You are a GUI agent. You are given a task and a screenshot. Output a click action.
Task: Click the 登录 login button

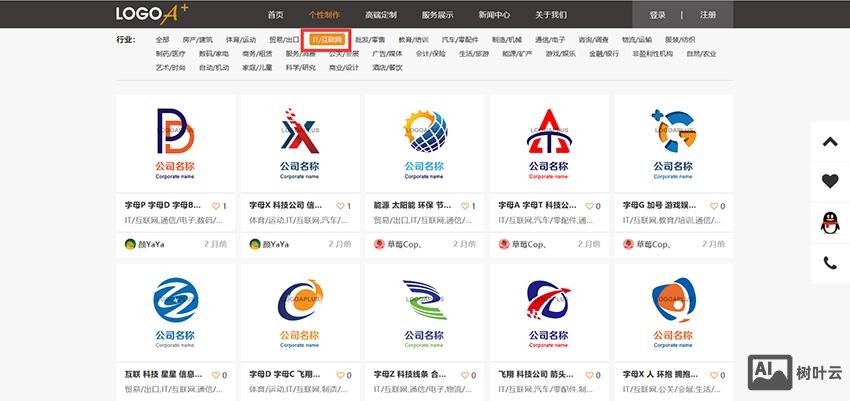point(657,15)
